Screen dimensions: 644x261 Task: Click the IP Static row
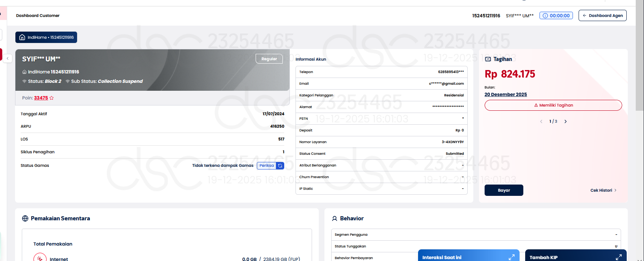pos(382,189)
